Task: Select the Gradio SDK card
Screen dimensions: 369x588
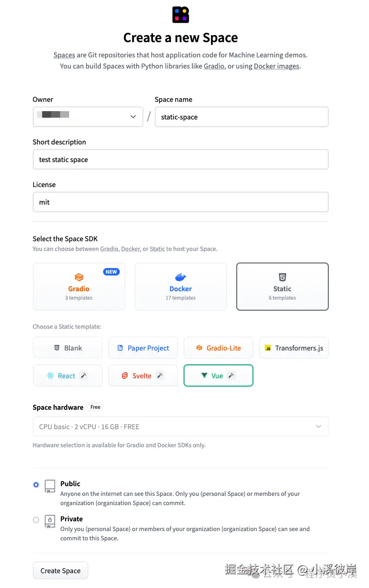Action: tap(79, 287)
